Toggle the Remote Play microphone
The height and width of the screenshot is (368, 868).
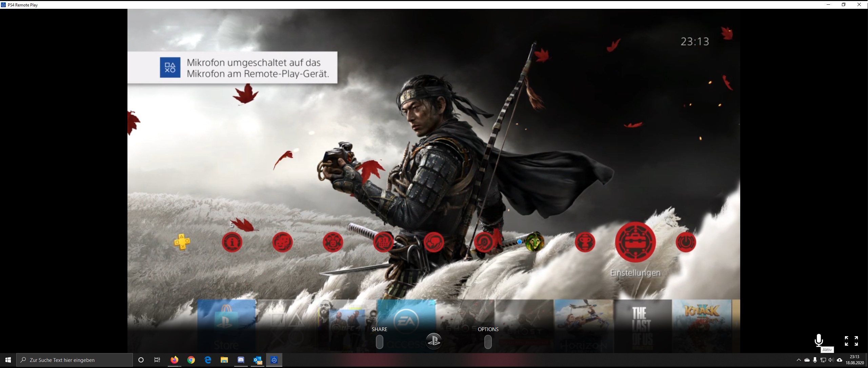(x=819, y=340)
